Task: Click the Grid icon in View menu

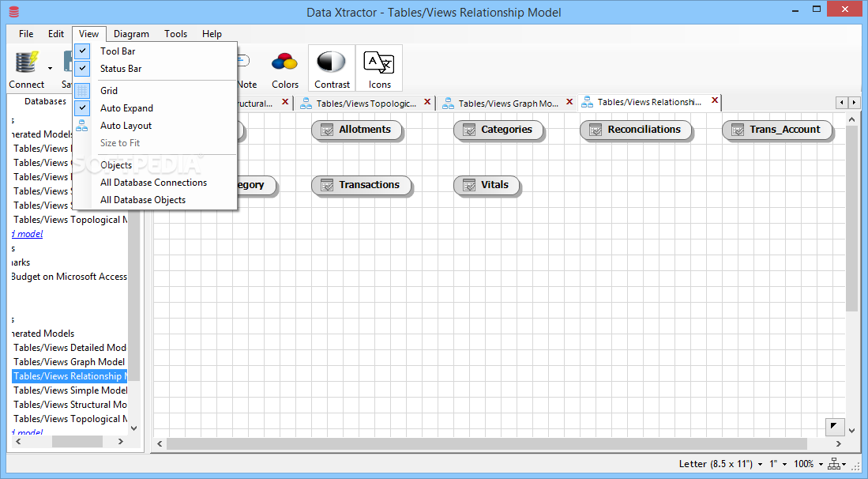Action: 82,90
